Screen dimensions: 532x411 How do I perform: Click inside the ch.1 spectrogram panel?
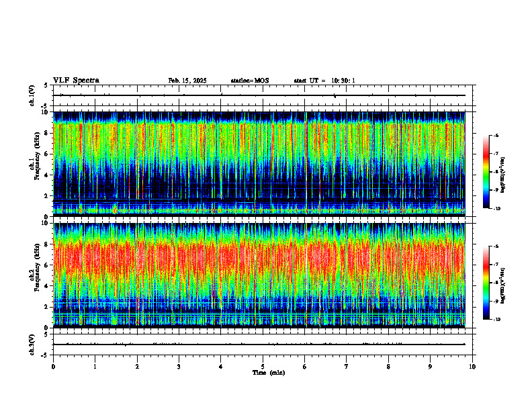259,163
